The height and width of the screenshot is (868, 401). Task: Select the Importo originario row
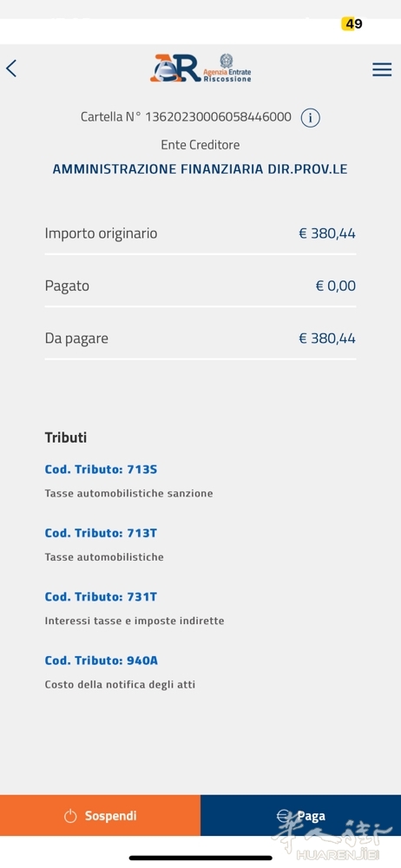(x=200, y=233)
